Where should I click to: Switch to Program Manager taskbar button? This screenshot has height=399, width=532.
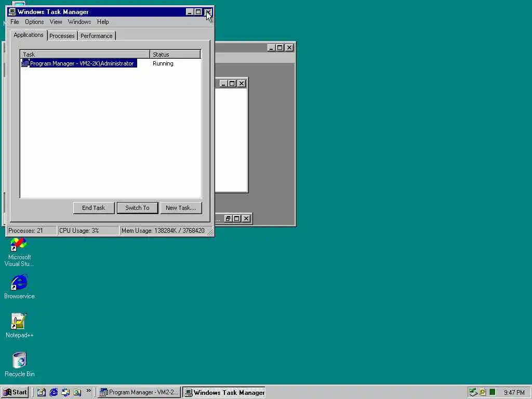pos(139,392)
